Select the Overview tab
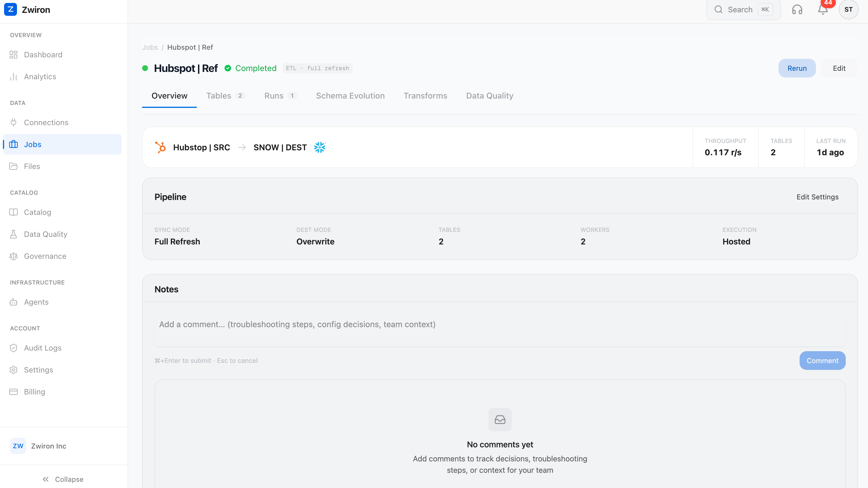The image size is (868, 488). coord(169,96)
